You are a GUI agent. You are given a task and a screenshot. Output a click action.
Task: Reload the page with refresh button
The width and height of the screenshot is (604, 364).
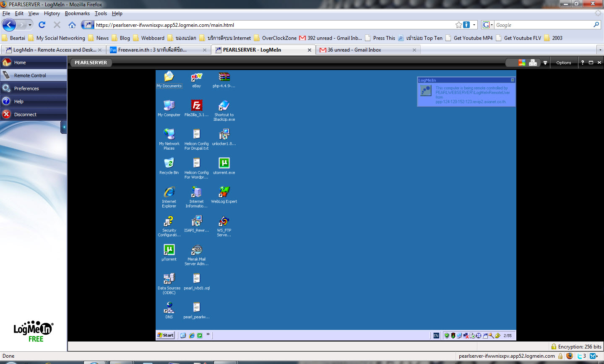(42, 25)
